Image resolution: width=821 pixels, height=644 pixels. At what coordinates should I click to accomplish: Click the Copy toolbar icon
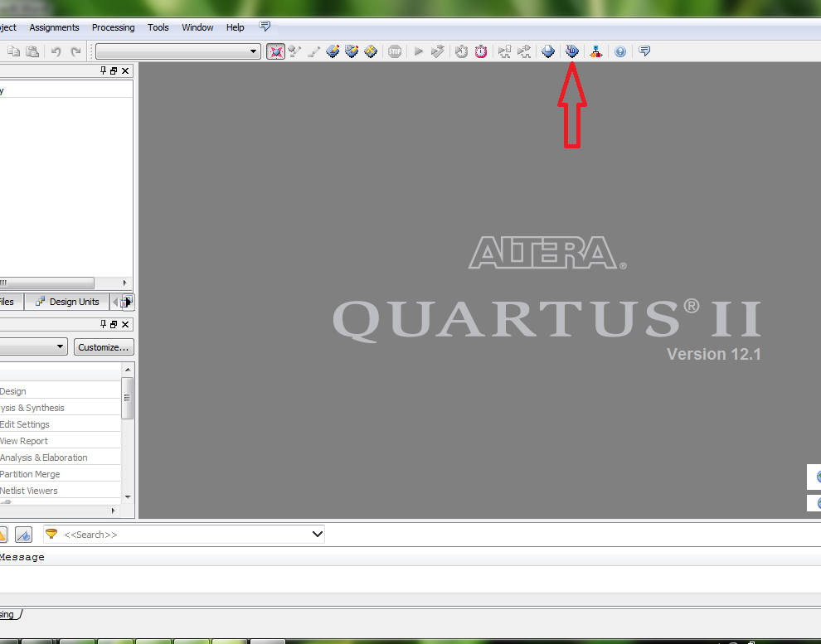13,51
